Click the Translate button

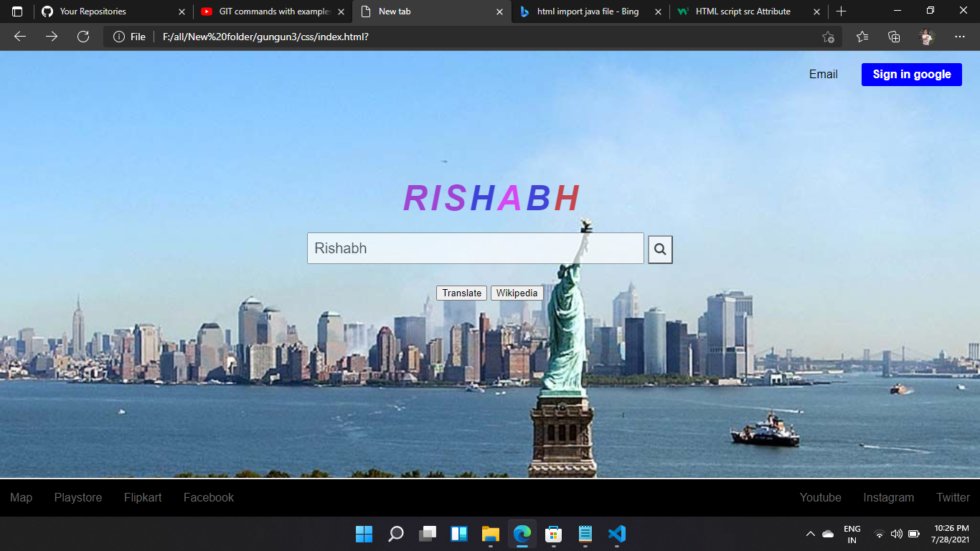pos(461,293)
